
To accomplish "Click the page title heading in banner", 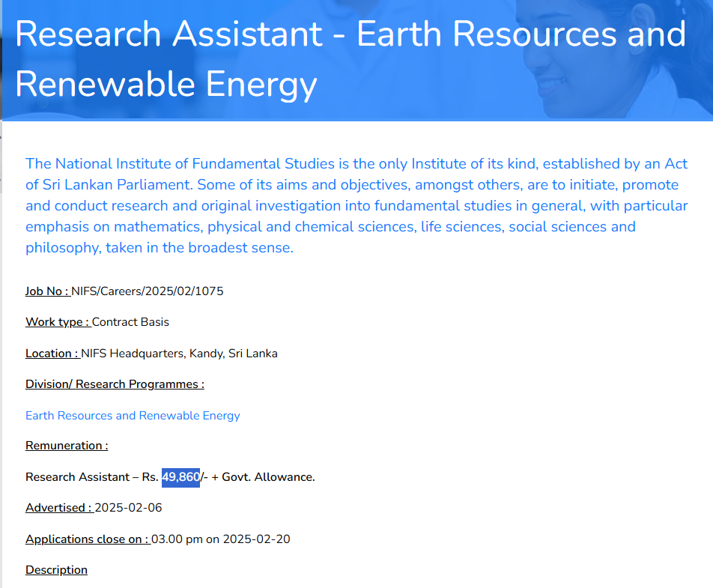I will [350, 59].
